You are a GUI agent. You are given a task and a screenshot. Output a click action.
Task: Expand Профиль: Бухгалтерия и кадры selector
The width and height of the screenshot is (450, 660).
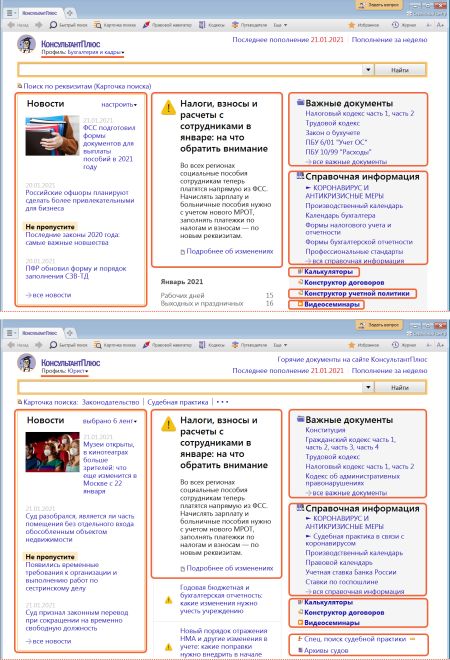[83, 53]
